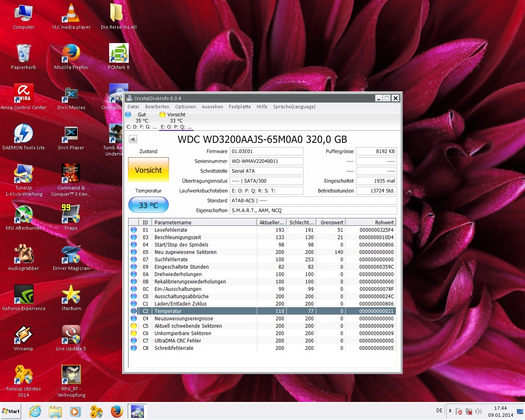Open Windows Explorer from the taskbar
Viewport: 525px width, 420px height.
click(x=55, y=411)
